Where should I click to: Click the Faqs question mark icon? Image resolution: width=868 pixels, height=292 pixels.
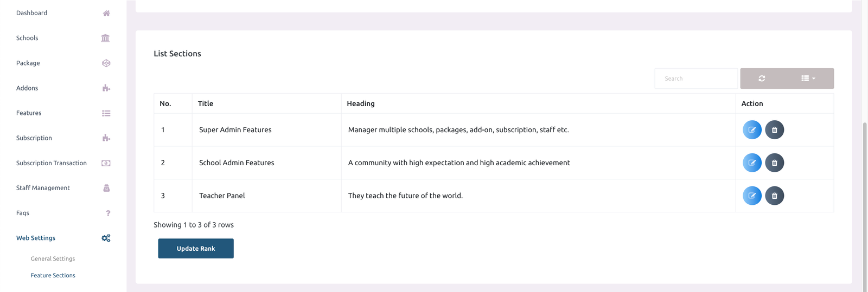(108, 213)
